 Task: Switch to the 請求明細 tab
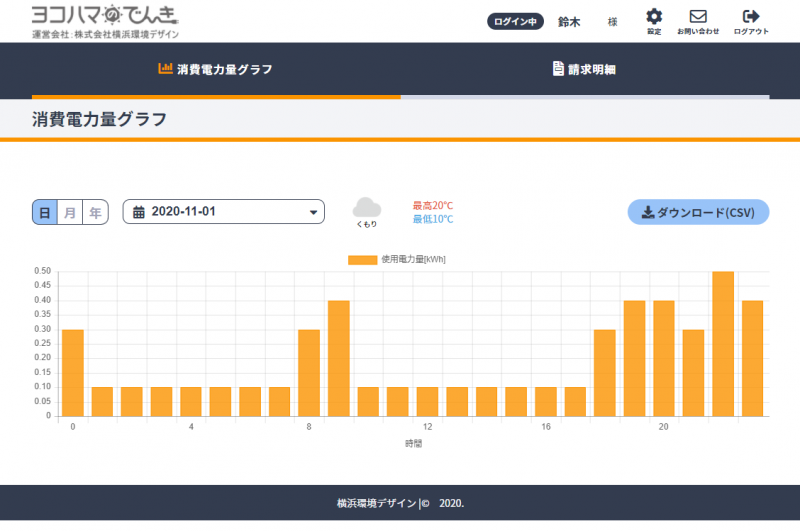[x=585, y=69]
